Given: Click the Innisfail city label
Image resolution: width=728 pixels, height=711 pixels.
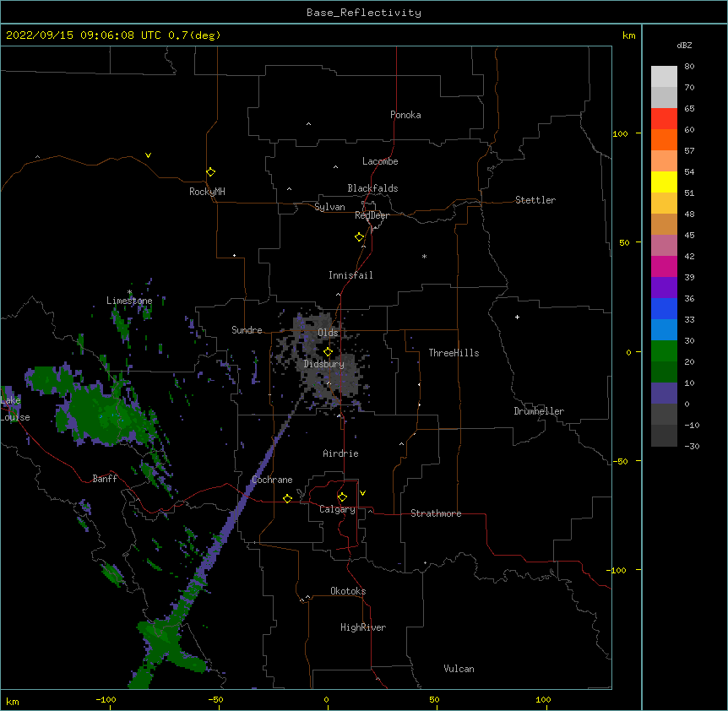Looking at the screenshot, I should (x=350, y=275).
